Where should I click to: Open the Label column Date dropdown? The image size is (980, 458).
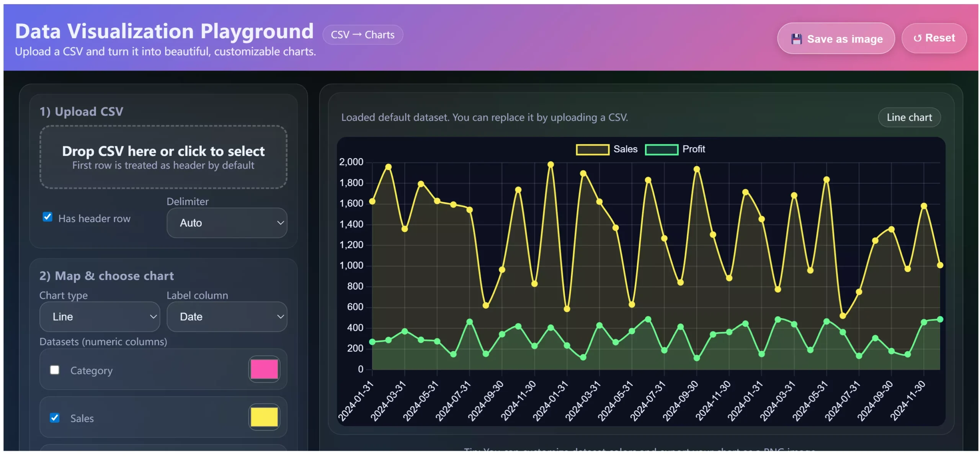[227, 317]
